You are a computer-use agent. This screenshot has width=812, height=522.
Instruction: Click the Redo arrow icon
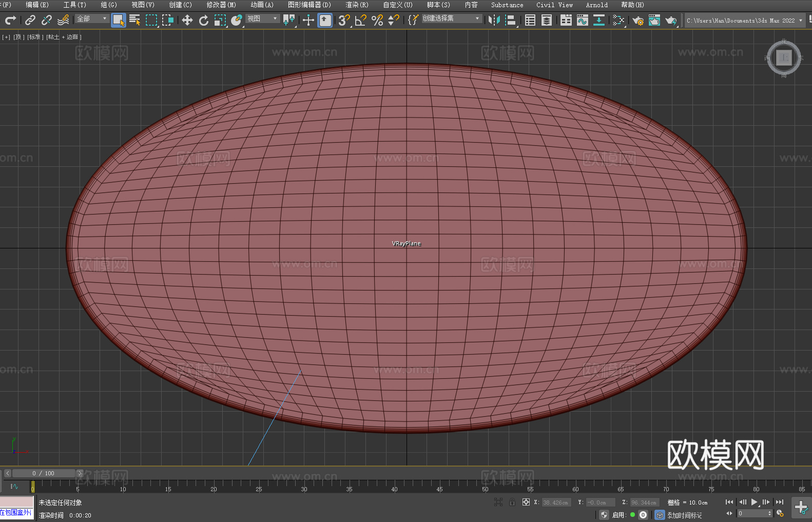(x=10, y=20)
